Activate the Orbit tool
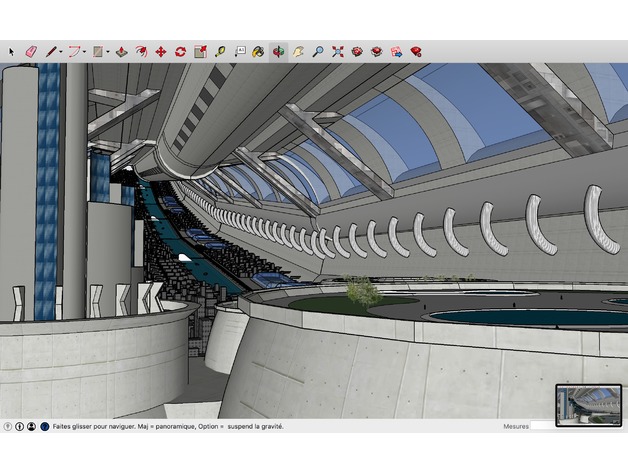 click(278, 52)
